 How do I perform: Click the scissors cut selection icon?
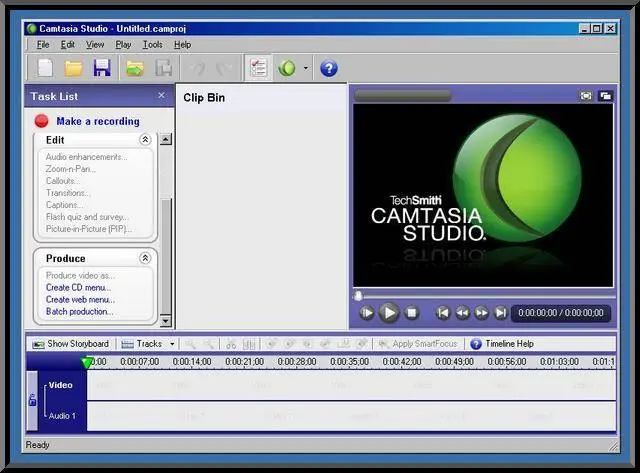pos(231,344)
